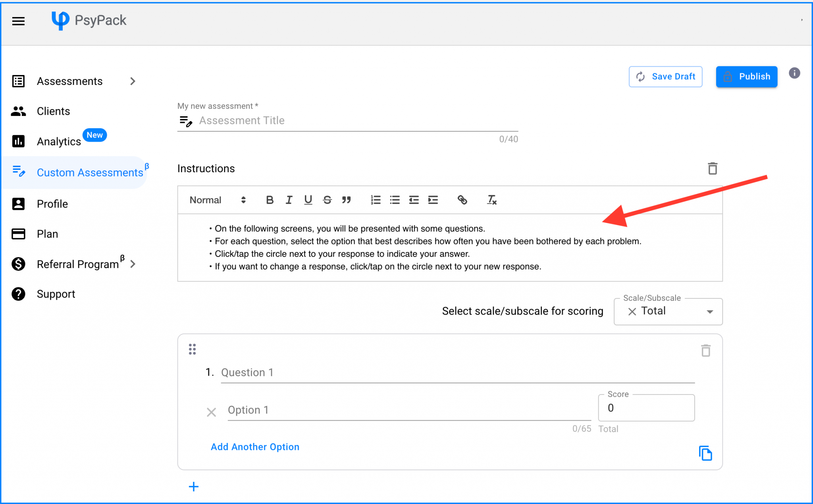
Task: Add a new question with the plus icon
Action: [193, 486]
